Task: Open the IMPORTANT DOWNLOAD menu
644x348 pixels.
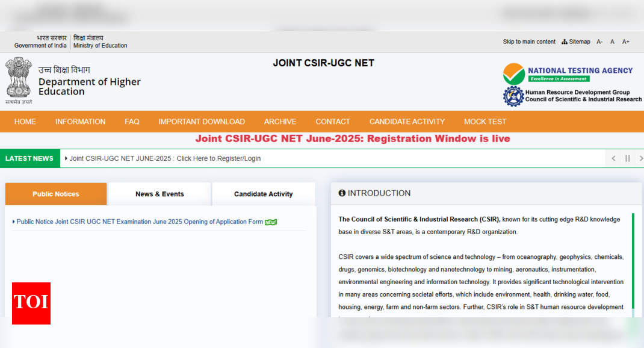Action: click(x=202, y=122)
